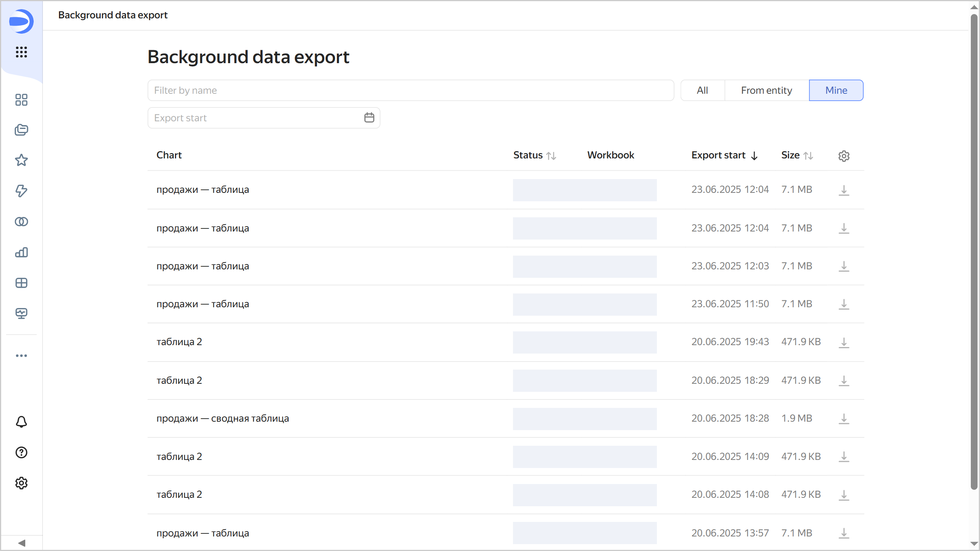Open the notifications bell icon
The height and width of the screenshot is (551, 980).
pos(21,422)
